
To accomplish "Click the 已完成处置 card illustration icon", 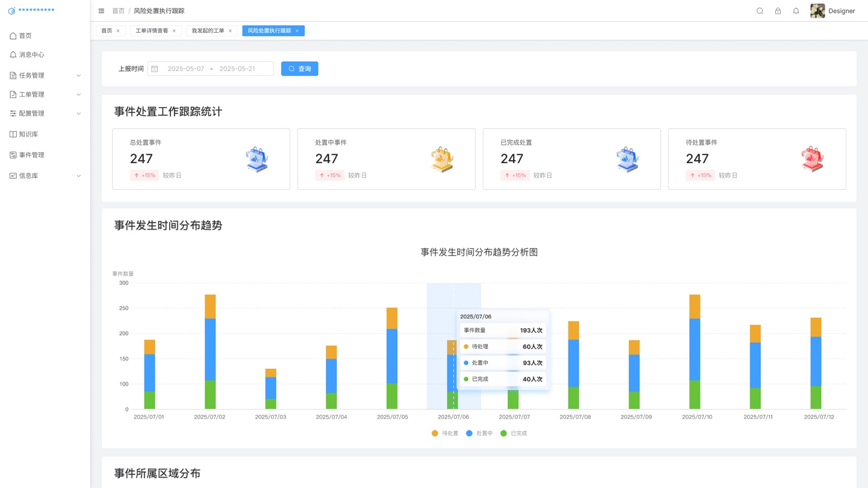I will (628, 159).
